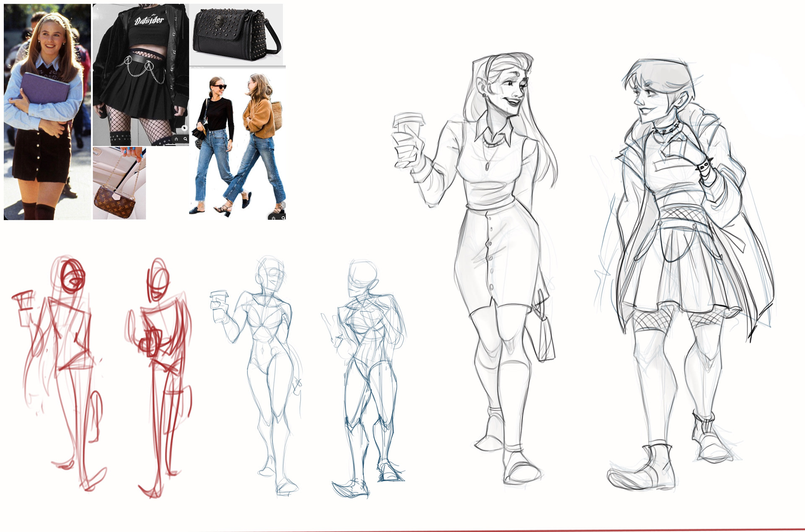Click the Outsider crop top text
The image size is (805, 532).
coord(149,20)
